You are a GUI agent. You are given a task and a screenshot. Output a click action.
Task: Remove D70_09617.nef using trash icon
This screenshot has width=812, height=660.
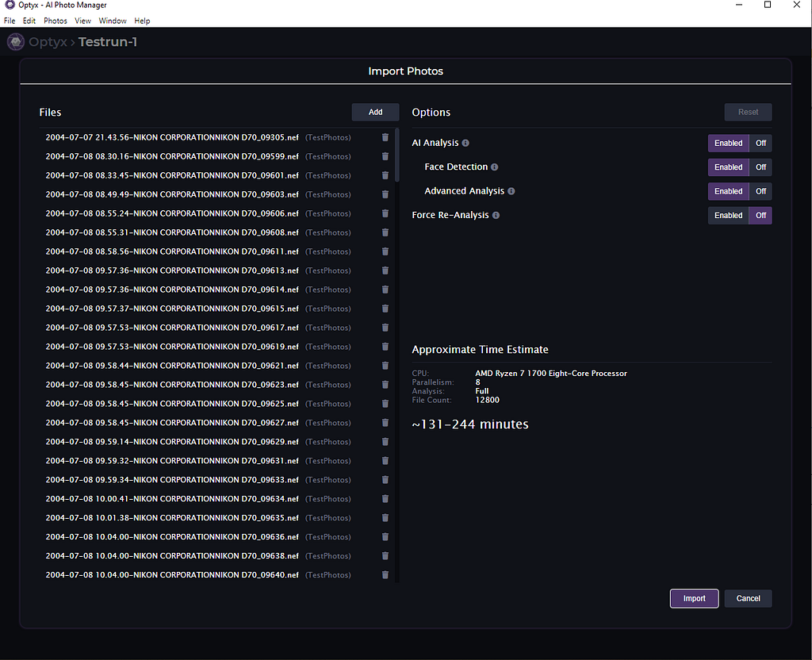pos(385,328)
